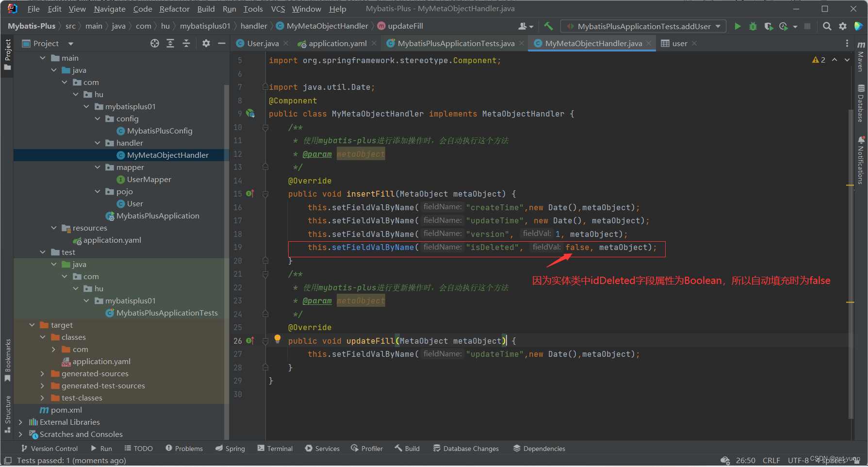Screen dimensions: 868x467
Task: Open the Structure tool window
Action: 7,414
